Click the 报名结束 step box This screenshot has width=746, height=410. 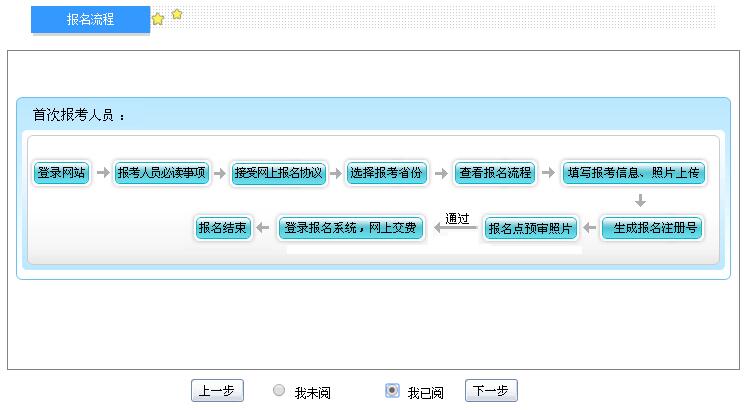(222, 228)
